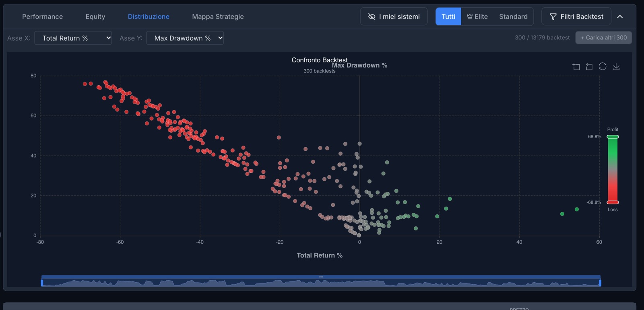Click the "Confronto Backtest" chart title
This screenshot has width=644, height=310.
[x=320, y=60]
